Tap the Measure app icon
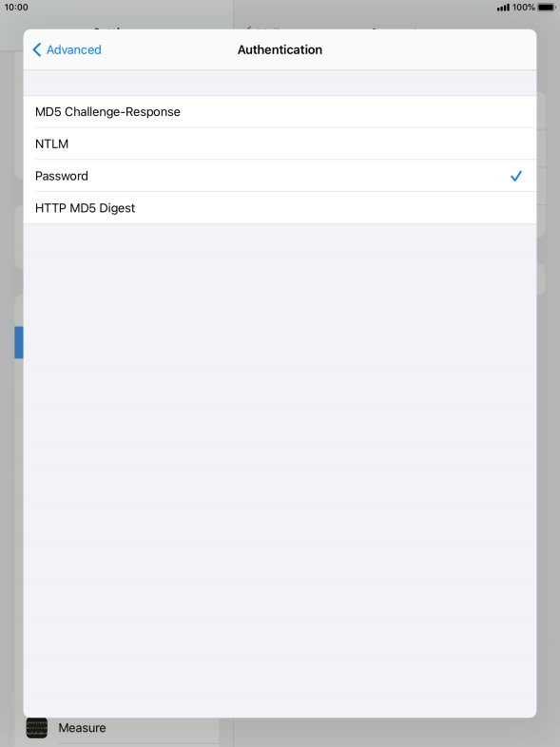Viewport: 560px width, 747px height. click(37, 728)
